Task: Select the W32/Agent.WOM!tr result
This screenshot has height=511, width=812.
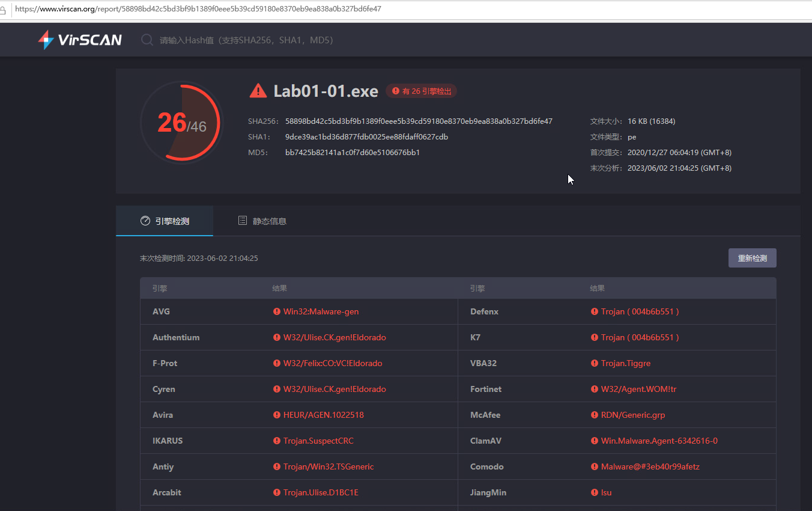Action: (x=639, y=389)
